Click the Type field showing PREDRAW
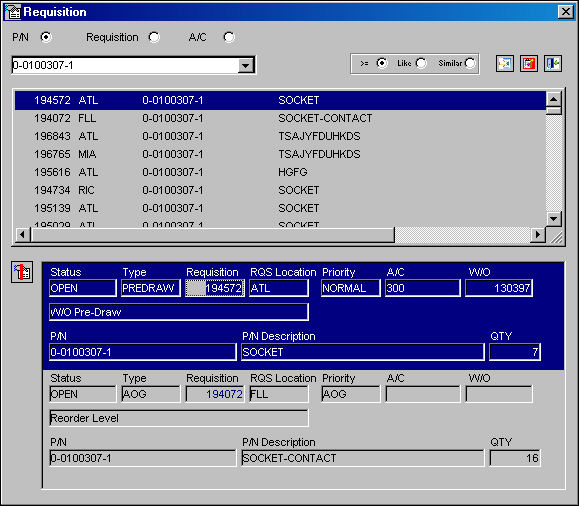The image size is (579, 506). pos(151,288)
